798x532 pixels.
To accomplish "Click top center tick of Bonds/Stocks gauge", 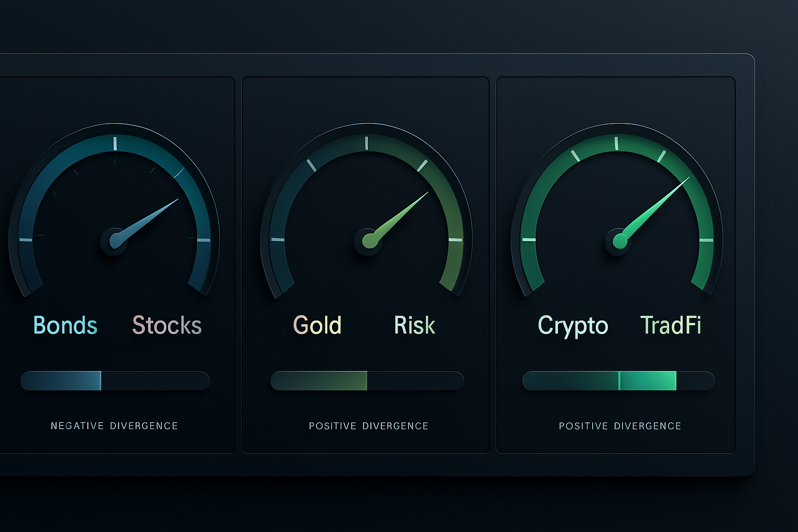I will [x=115, y=143].
